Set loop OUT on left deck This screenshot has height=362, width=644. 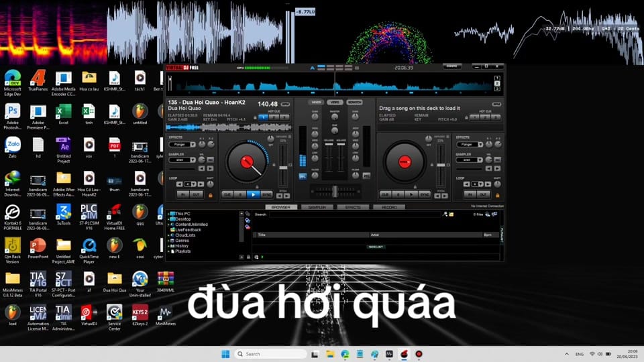pos(196,194)
